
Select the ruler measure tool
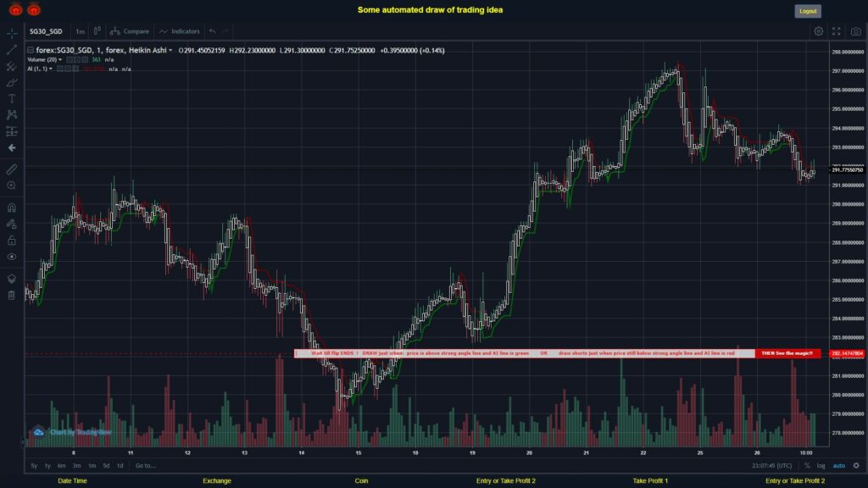(12, 169)
